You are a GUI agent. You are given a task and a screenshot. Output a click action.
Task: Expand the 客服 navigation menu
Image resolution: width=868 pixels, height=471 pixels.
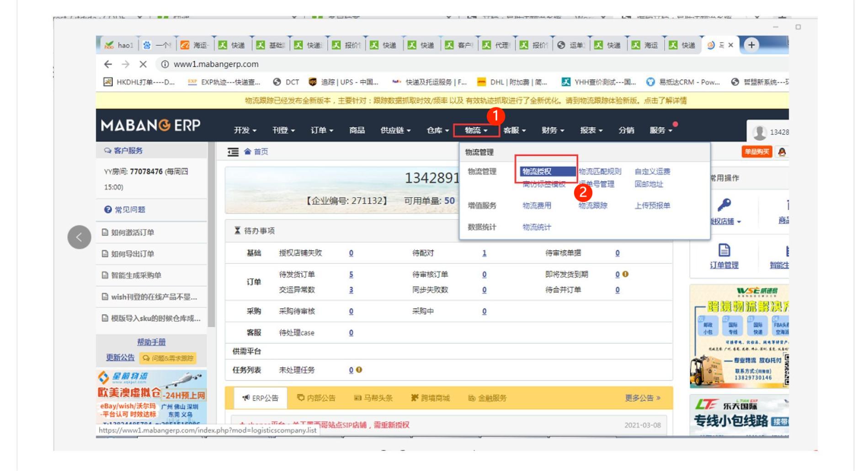point(515,130)
